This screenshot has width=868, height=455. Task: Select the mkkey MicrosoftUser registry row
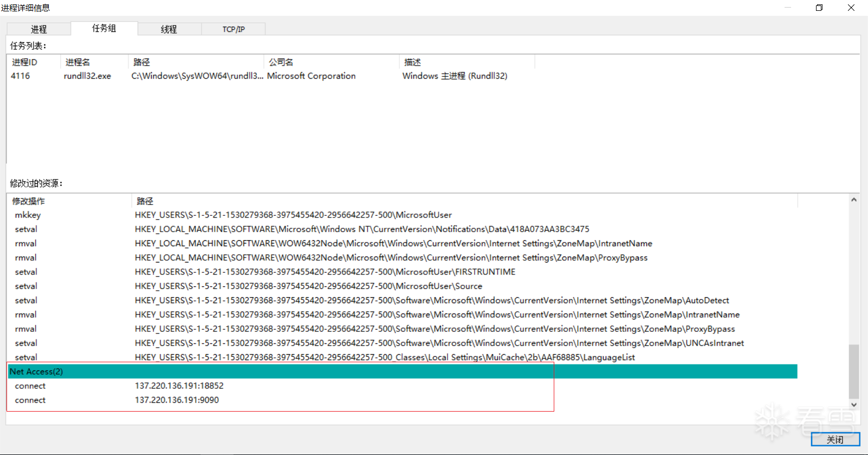point(293,215)
